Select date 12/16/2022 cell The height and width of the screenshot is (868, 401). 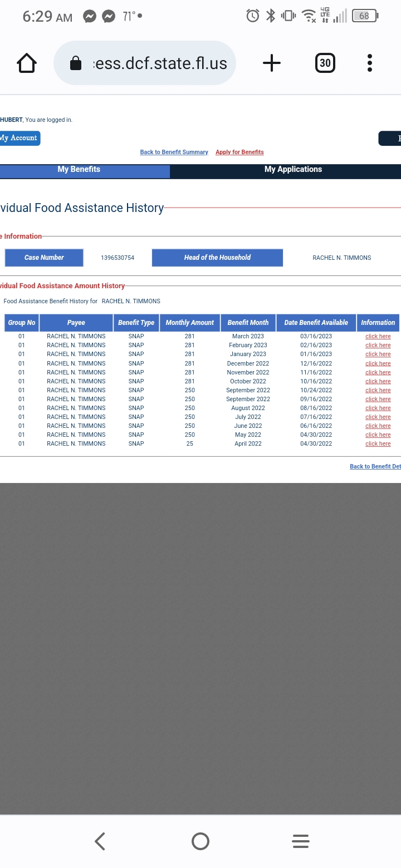click(316, 363)
